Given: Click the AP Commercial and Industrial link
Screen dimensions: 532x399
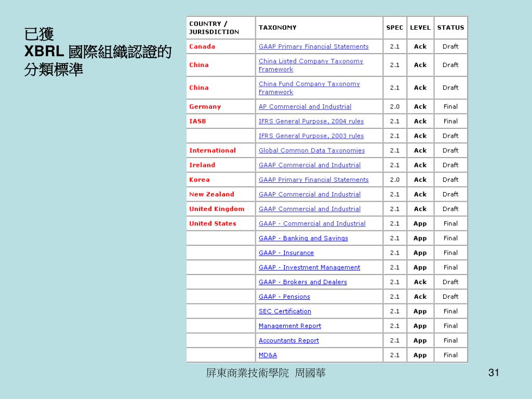Looking at the screenshot, I should pos(305,107).
